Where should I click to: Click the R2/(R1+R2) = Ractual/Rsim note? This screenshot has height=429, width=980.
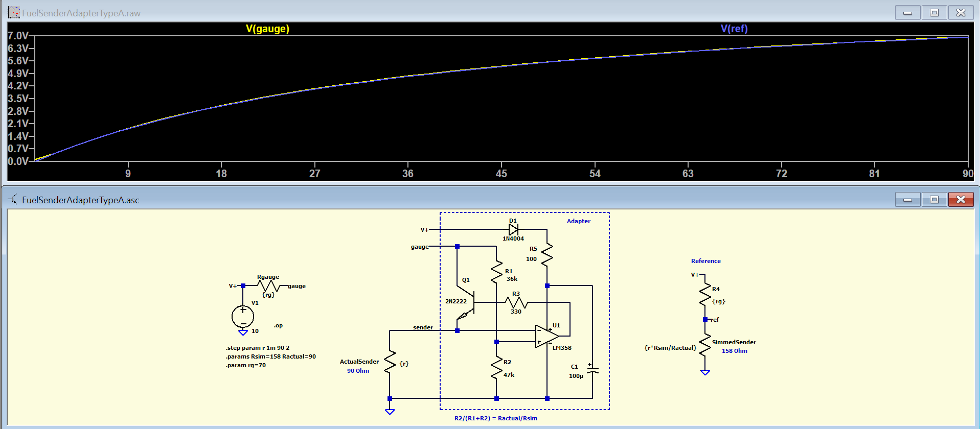(x=496, y=418)
